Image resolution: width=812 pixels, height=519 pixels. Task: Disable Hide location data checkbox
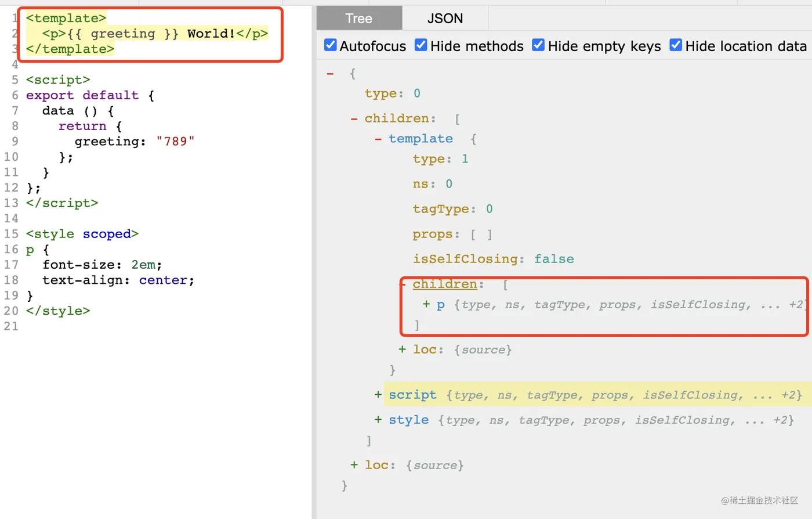point(676,45)
